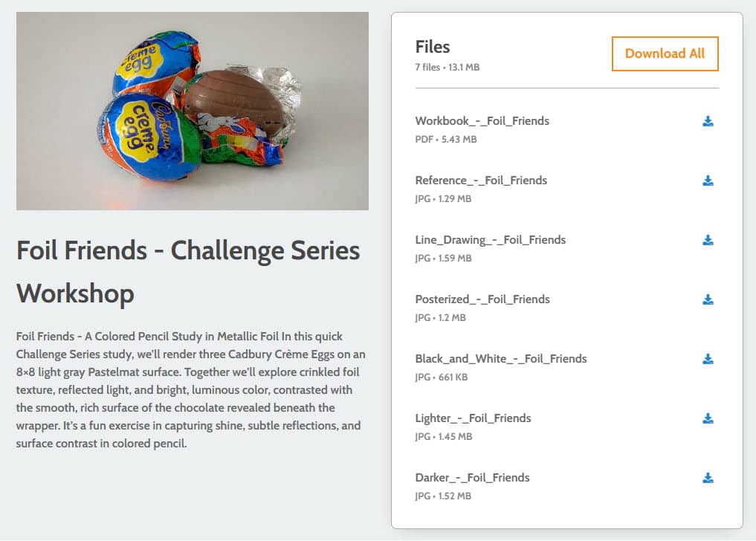Open the Posterized_-_Foil_Friends file entry
The height and width of the screenshot is (541, 756).
482,299
